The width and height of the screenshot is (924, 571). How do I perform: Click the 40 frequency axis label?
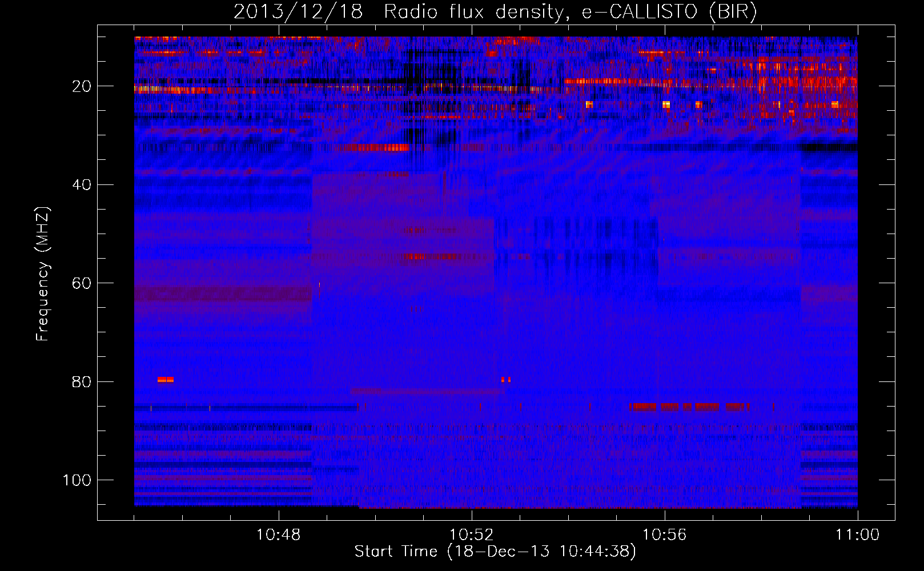tap(82, 185)
